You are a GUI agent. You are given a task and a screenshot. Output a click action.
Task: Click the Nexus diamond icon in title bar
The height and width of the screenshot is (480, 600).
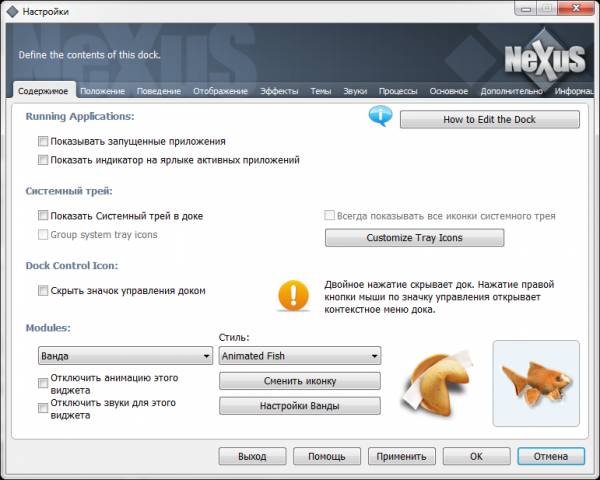(13, 11)
